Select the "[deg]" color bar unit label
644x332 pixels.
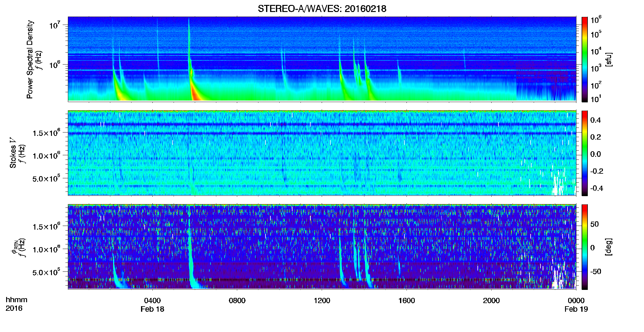[x=608, y=247]
